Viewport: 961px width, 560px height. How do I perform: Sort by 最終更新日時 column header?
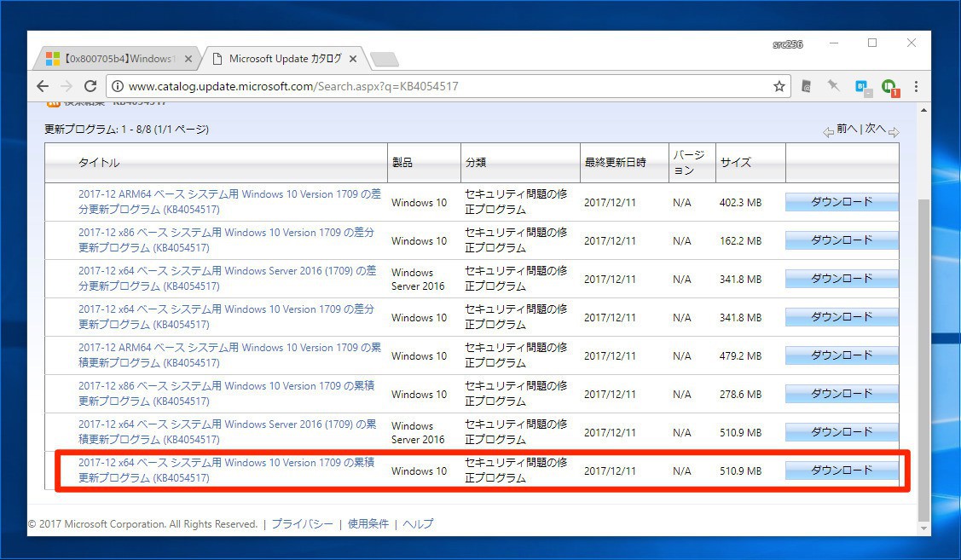tap(616, 162)
